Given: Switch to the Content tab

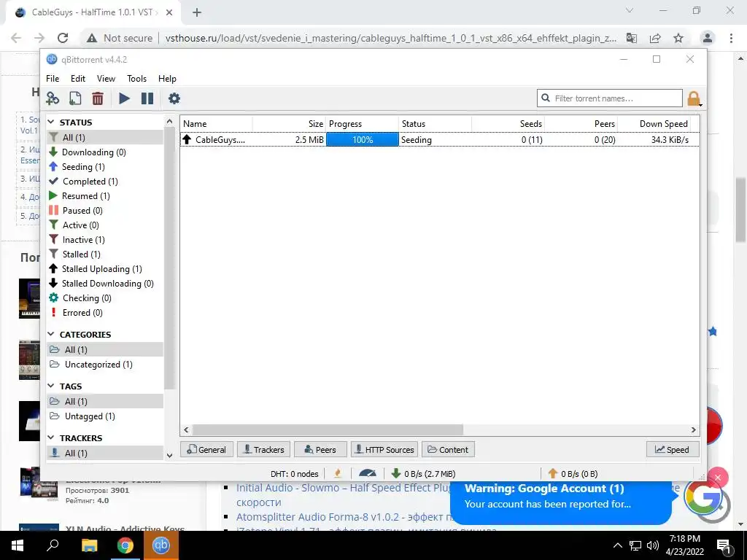Looking at the screenshot, I should 448,449.
